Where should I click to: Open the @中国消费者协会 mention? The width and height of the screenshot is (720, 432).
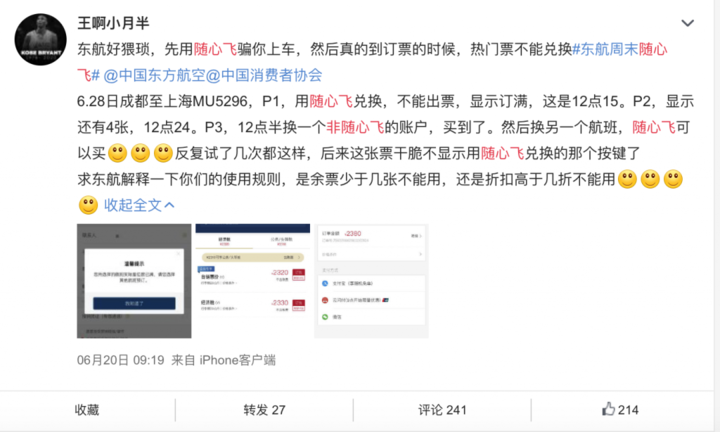click(264, 75)
